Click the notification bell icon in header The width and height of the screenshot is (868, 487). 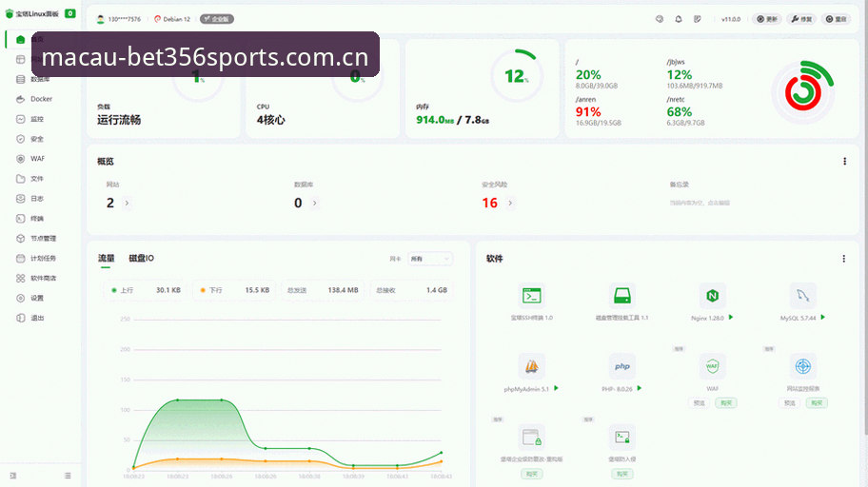[x=678, y=19]
